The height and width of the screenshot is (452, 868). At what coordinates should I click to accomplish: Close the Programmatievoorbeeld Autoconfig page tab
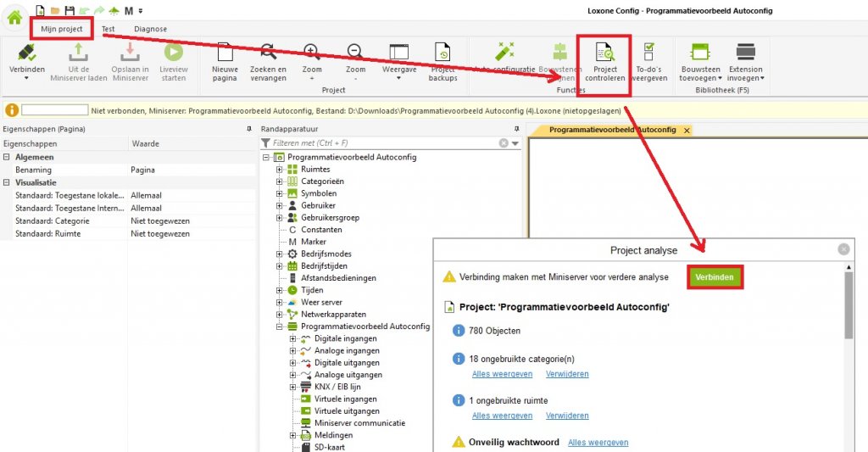687,130
